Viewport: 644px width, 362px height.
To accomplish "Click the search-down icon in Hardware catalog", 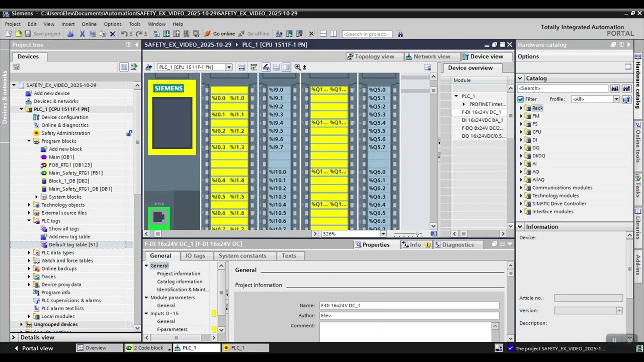I will tap(615, 88).
